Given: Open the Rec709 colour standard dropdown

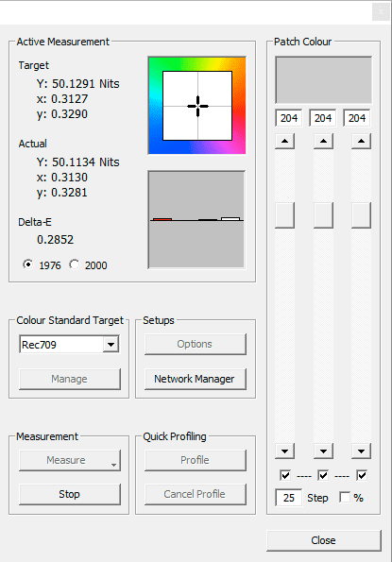Looking at the screenshot, I should [x=111, y=345].
